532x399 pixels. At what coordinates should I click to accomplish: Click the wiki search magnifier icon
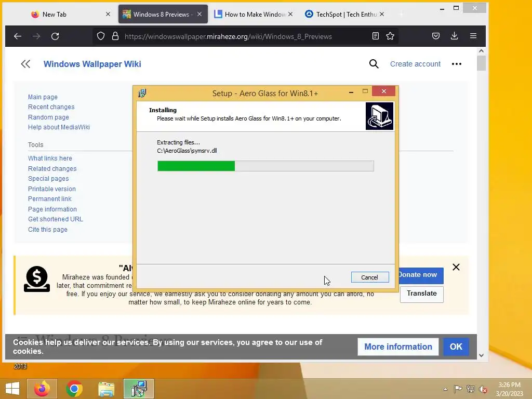click(374, 64)
